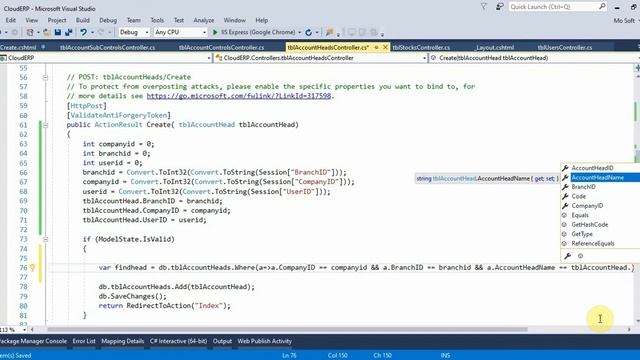Image resolution: width=640 pixels, height=360 pixels.
Task: Click the notifications flag icon
Action: pos(484,7)
